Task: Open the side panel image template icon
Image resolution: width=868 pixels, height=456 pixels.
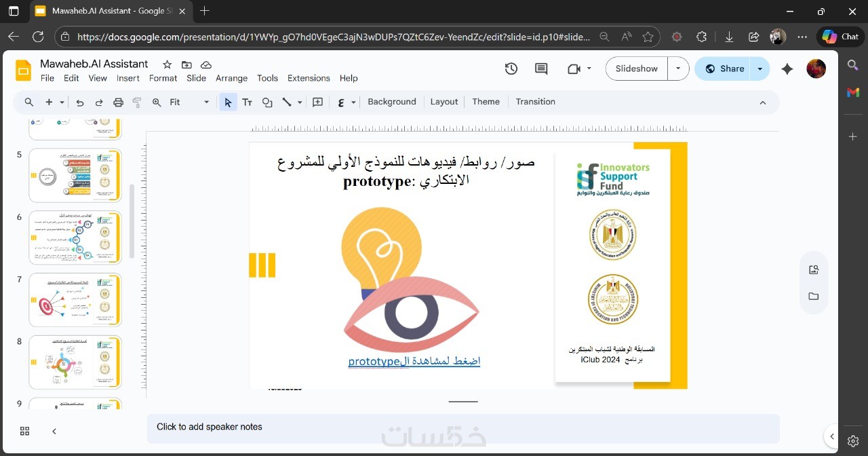Action: click(814, 270)
